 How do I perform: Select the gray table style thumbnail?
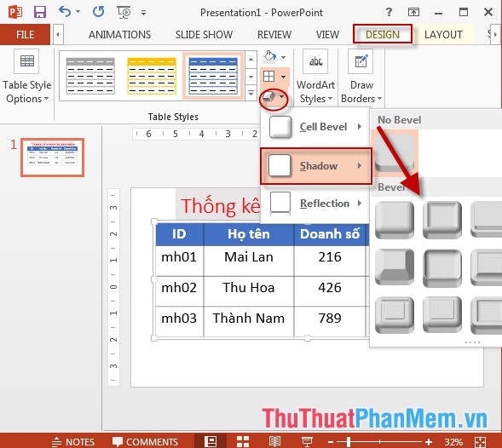tap(90, 76)
